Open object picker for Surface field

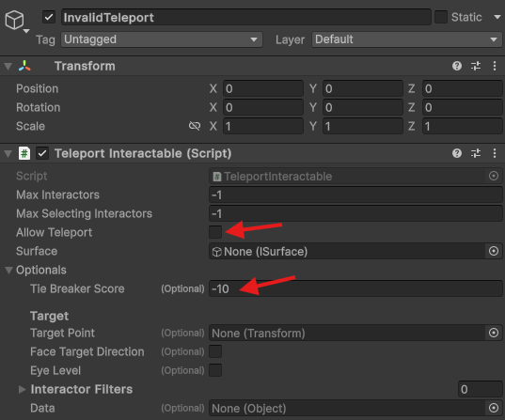(x=494, y=251)
